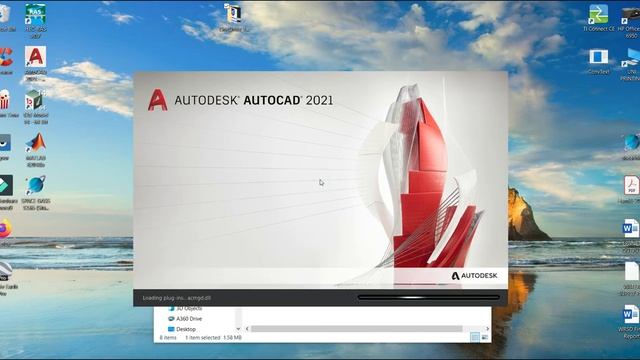The image size is (640, 360).
Task: Click the red AutoCAD logo on splash screen
Action: (x=158, y=100)
